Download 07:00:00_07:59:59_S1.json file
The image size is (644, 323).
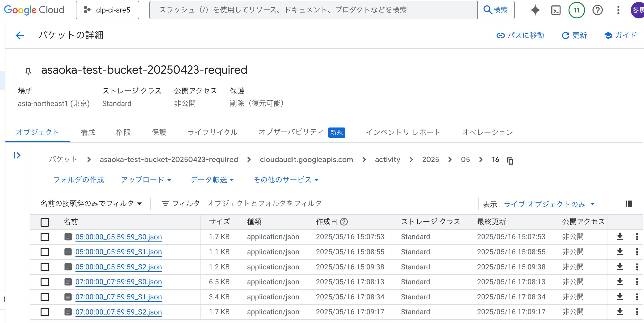619,297
